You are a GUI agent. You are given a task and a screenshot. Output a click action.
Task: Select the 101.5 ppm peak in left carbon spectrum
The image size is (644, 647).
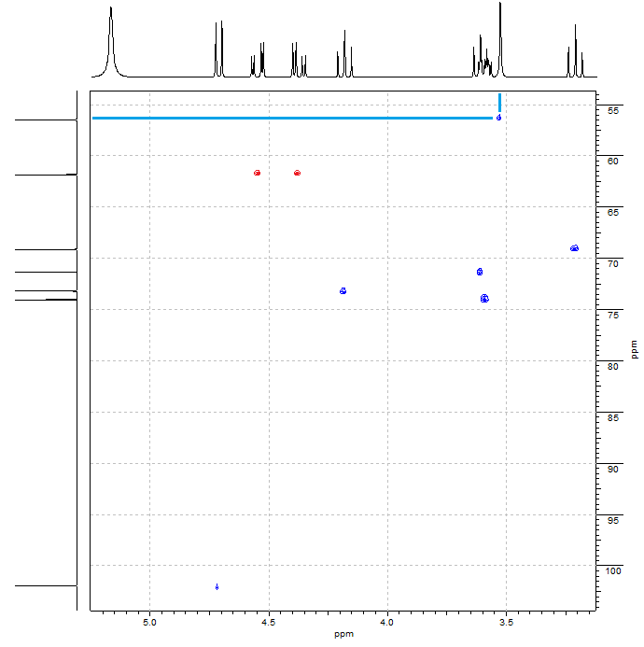[x=45, y=586]
